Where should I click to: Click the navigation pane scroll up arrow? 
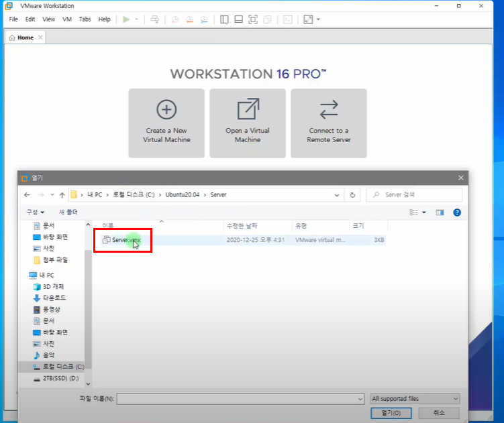coord(88,225)
